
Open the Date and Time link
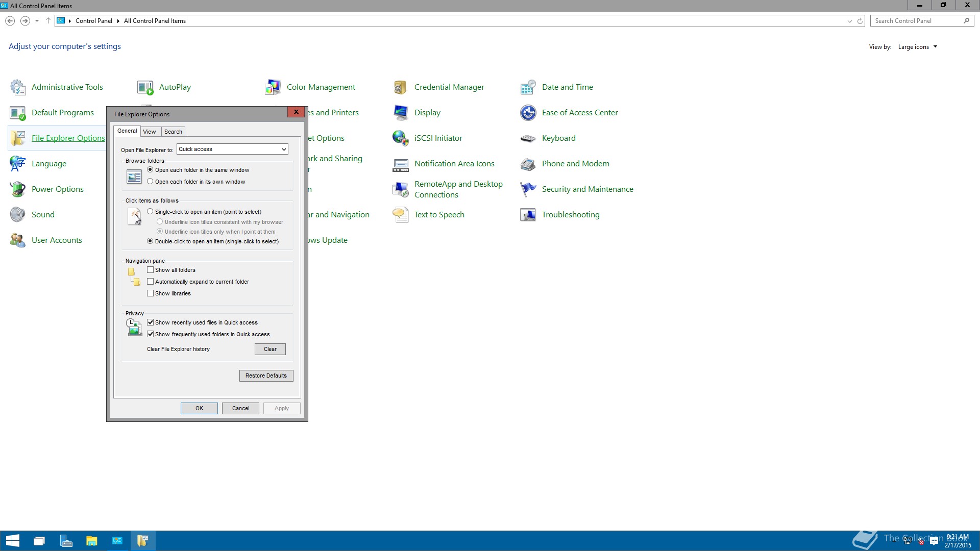click(568, 87)
